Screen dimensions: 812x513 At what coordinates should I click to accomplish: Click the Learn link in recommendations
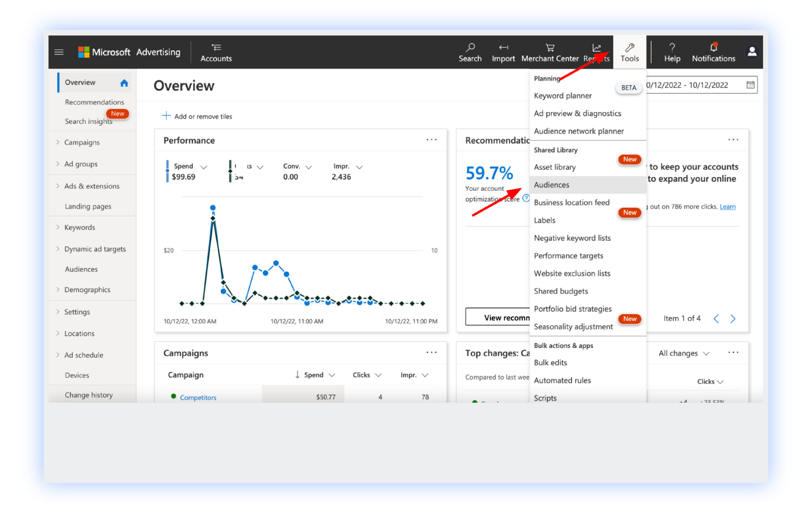(x=727, y=207)
